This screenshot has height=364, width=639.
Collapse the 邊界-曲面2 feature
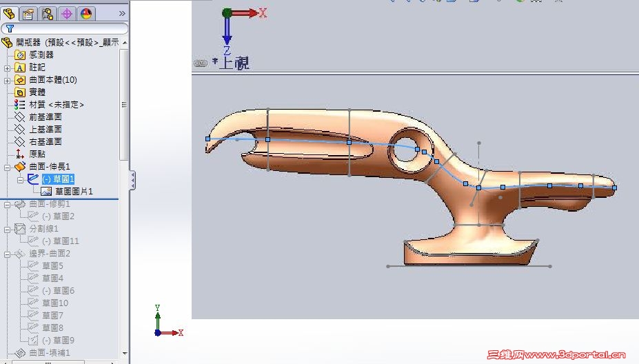pos(7,254)
